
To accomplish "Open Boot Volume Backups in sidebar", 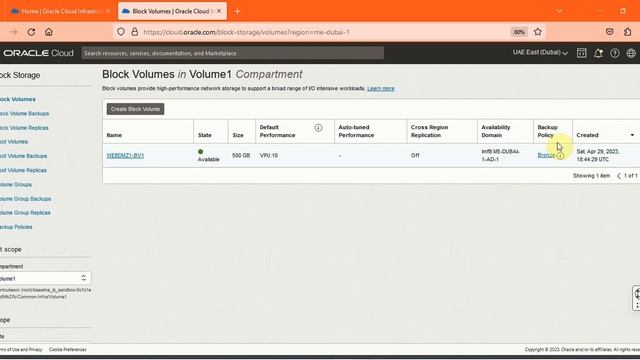I will click(23, 156).
